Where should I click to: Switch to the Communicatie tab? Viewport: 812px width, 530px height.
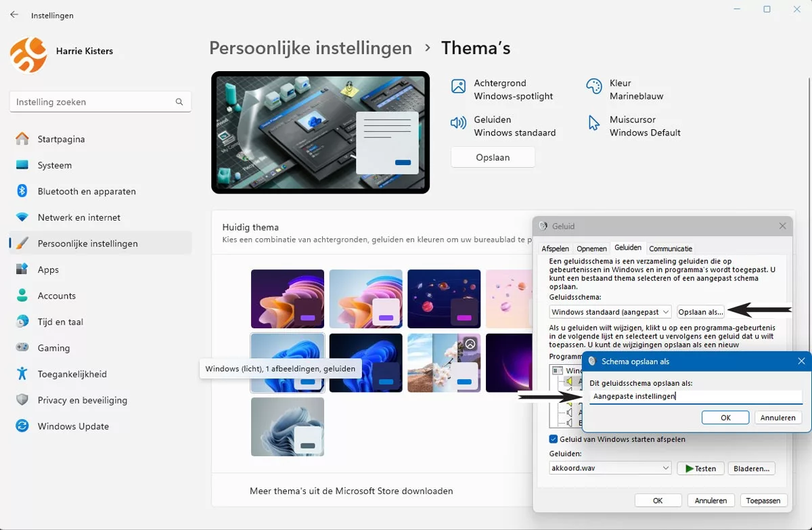point(670,248)
